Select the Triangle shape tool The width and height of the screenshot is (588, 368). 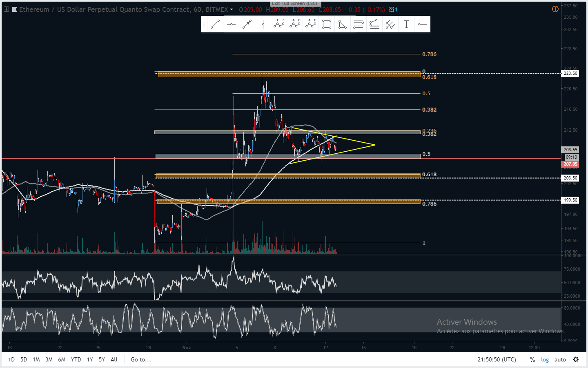coord(342,25)
